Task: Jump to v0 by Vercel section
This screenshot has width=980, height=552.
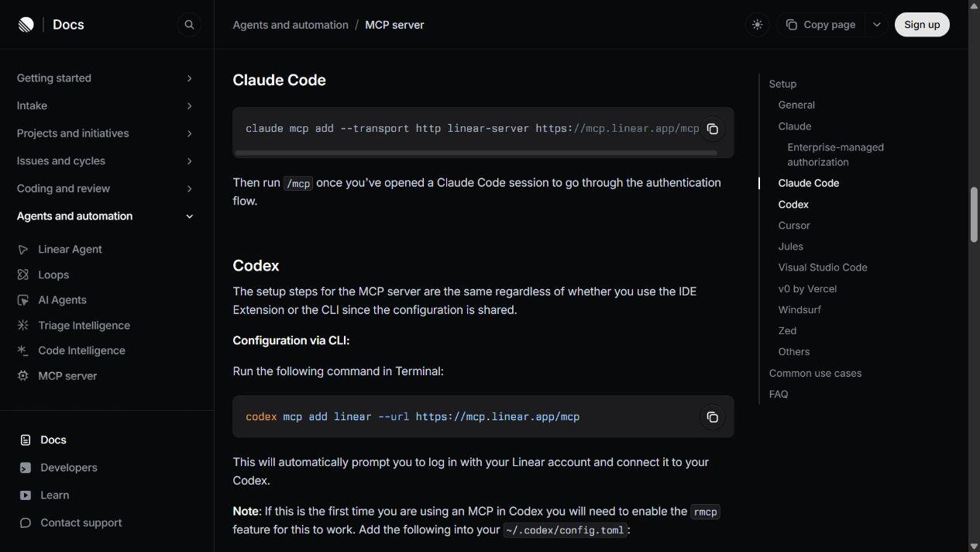Action: click(x=807, y=288)
